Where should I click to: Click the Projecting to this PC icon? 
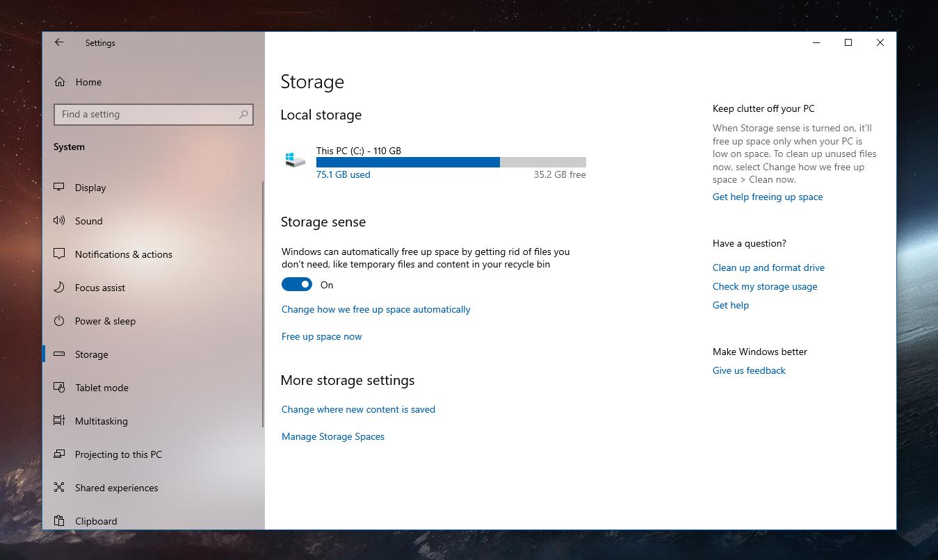[59, 454]
